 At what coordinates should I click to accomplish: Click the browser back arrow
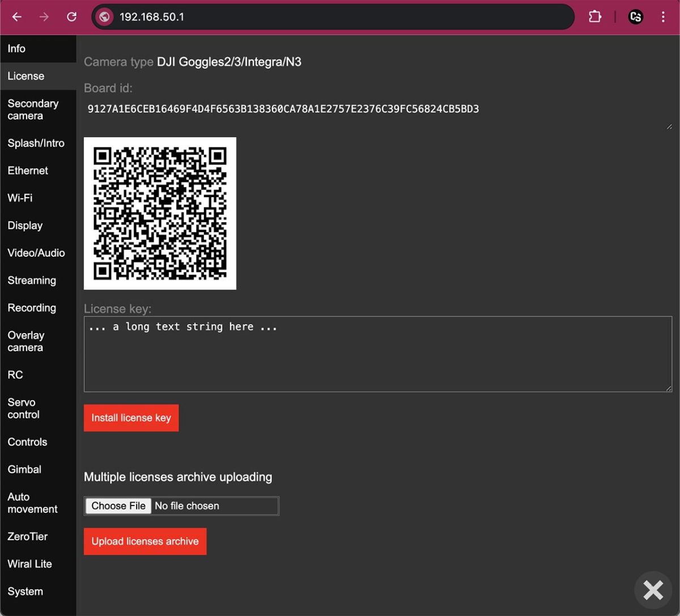point(16,16)
